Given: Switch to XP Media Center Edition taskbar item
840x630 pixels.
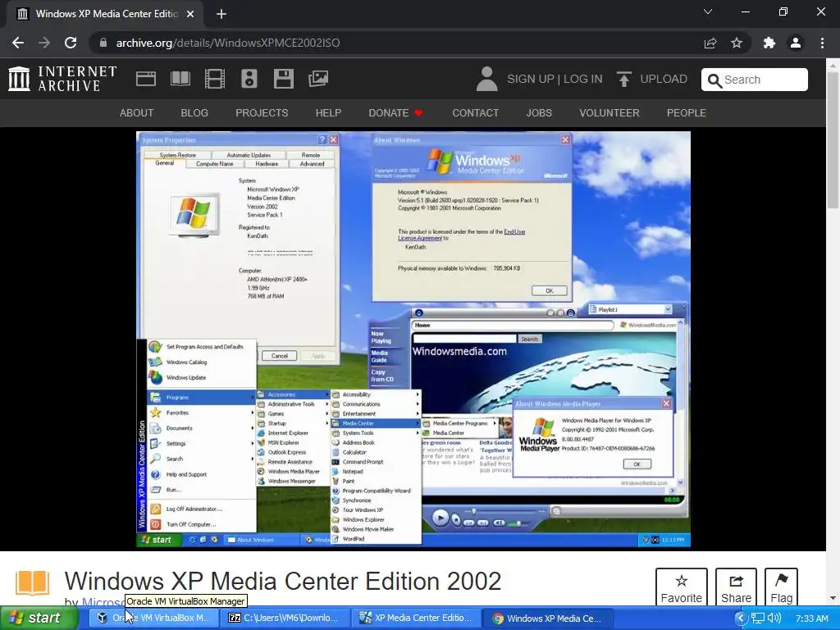Looking at the screenshot, I should point(417,619).
